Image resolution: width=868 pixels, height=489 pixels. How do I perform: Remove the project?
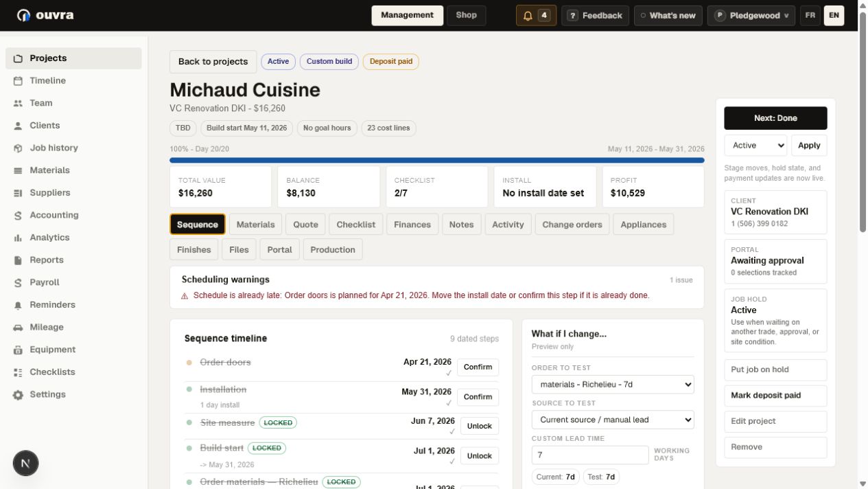[775, 447]
